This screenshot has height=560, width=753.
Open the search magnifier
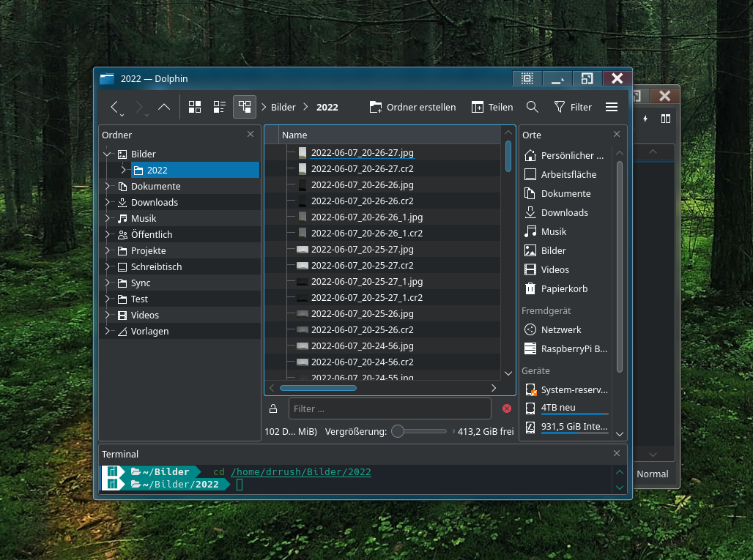coord(532,107)
